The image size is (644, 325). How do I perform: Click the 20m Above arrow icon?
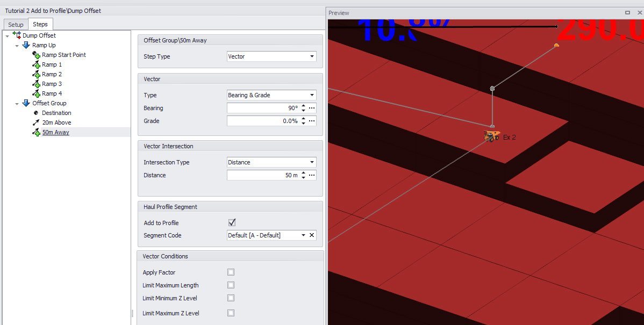35,122
